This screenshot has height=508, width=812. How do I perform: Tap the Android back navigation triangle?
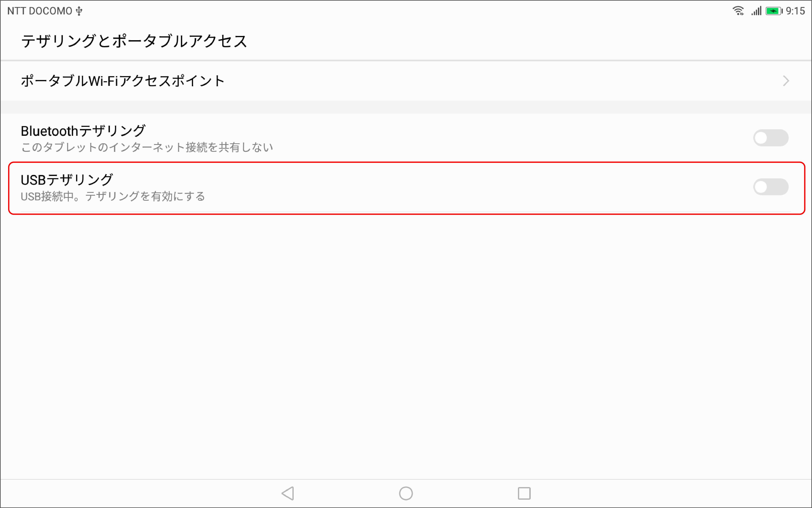pyautogui.click(x=288, y=493)
